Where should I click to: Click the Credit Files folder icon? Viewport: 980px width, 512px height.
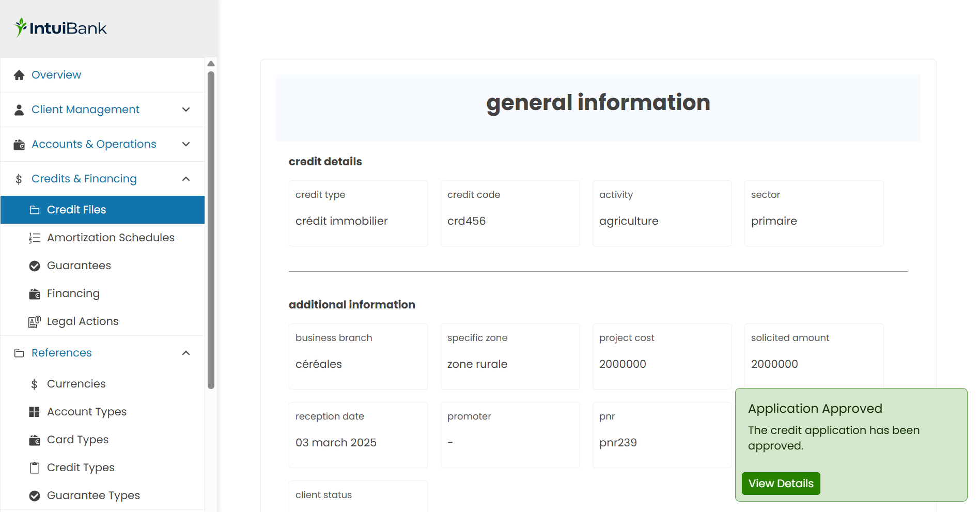click(35, 210)
